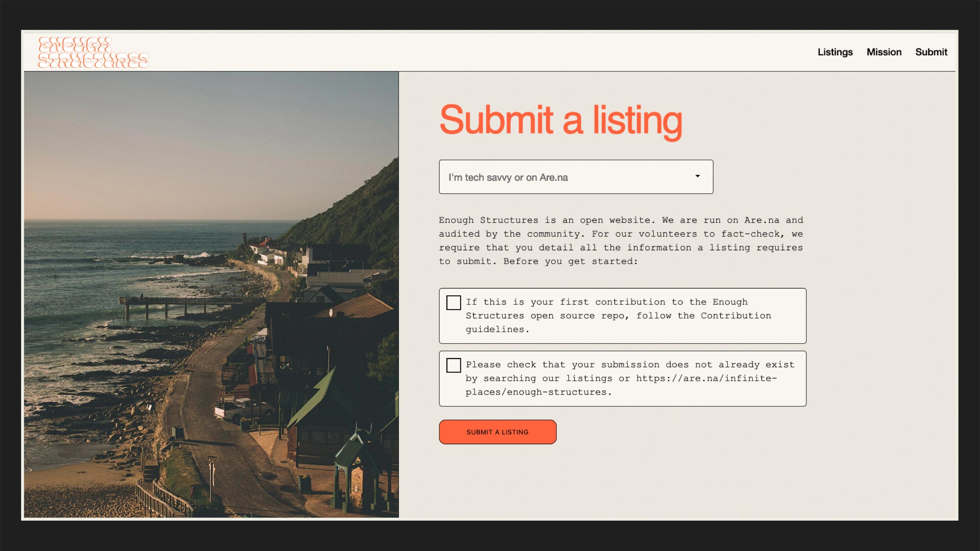The width and height of the screenshot is (980, 551).
Task: Check the first contribution checkbox
Action: [x=453, y=303]
